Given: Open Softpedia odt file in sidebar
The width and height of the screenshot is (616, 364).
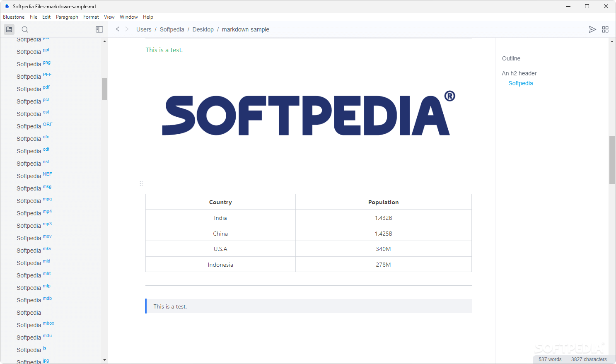Looking at the screenshot, I should coord(33,151).
